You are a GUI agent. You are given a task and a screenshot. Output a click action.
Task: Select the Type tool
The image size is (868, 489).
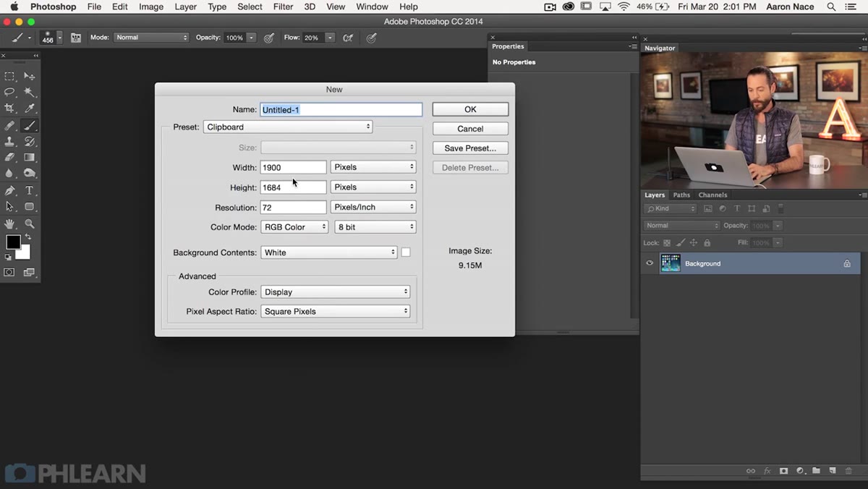point(30,191)
